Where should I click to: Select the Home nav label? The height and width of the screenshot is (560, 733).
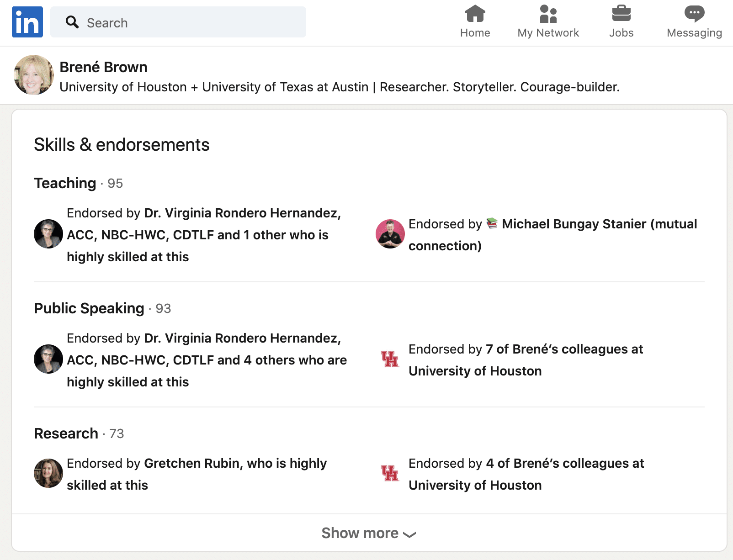pyautogui.click(x=475, y=33)
